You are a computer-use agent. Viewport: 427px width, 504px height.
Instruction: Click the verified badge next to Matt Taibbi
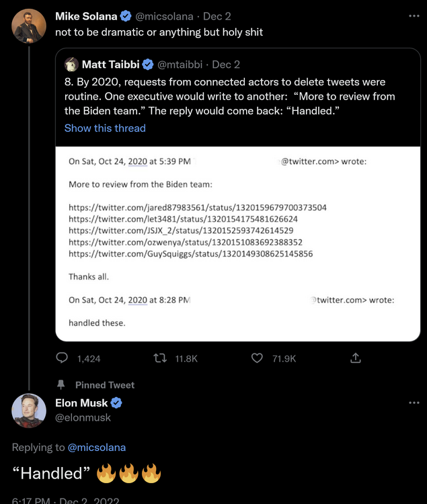[x=148, y=65]
